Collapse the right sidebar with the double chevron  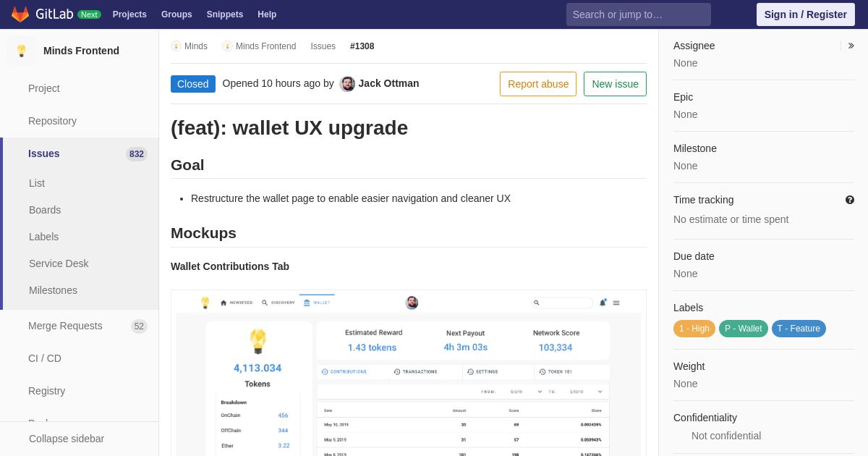pyautogui.click(x=851, y=46)
